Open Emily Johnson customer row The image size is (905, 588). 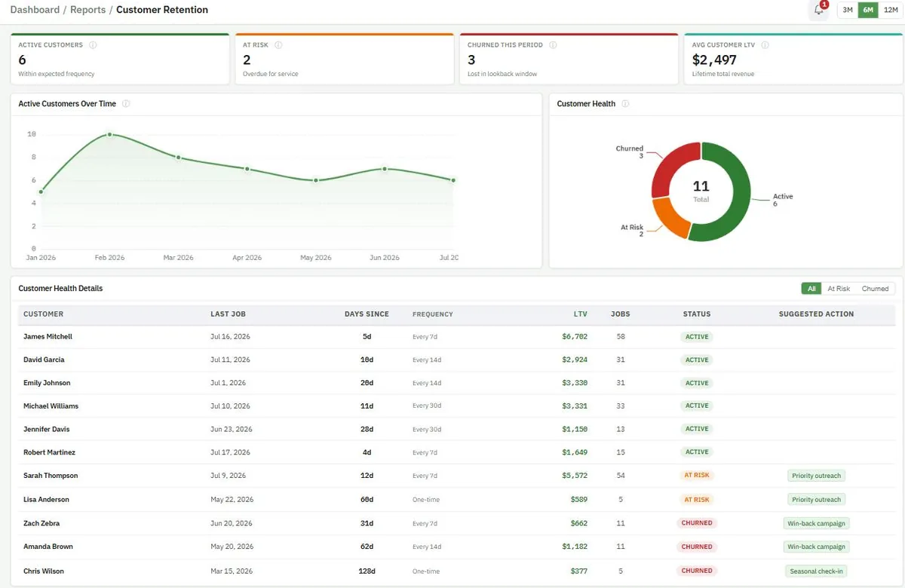[456, 383]
